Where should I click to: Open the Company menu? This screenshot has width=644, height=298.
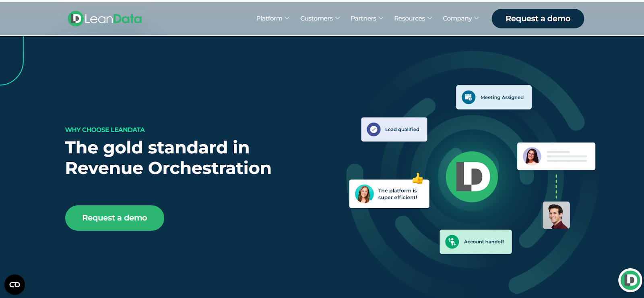(461, 19)
